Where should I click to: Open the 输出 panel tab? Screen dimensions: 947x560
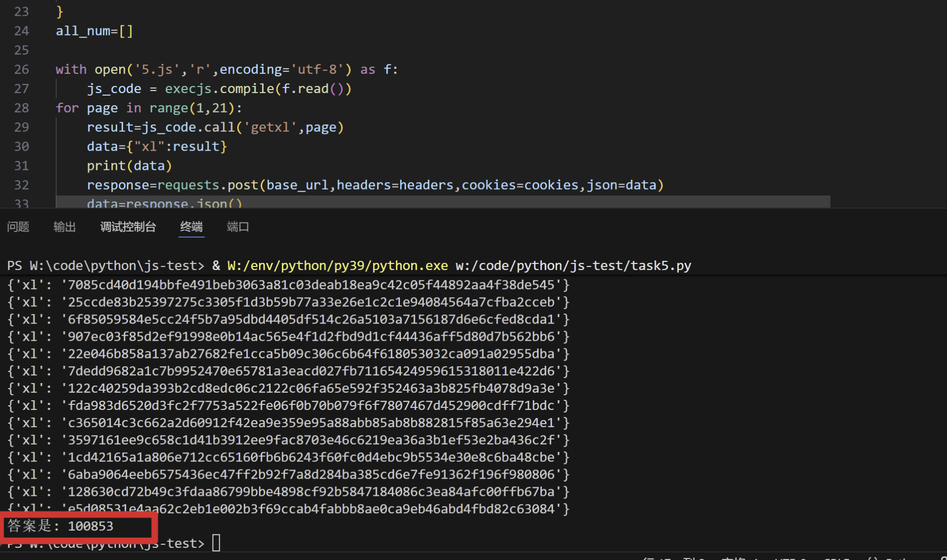pyautogui.click(x=65, y=227)
